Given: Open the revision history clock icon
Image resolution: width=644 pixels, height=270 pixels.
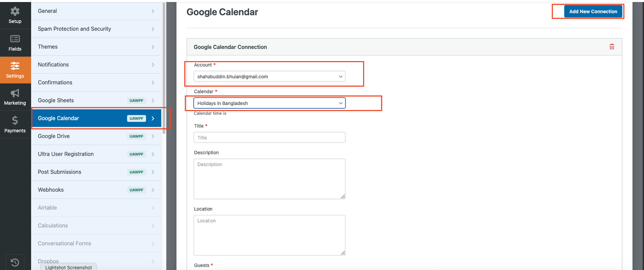Looking at the screenshot, I should point(15,262).
